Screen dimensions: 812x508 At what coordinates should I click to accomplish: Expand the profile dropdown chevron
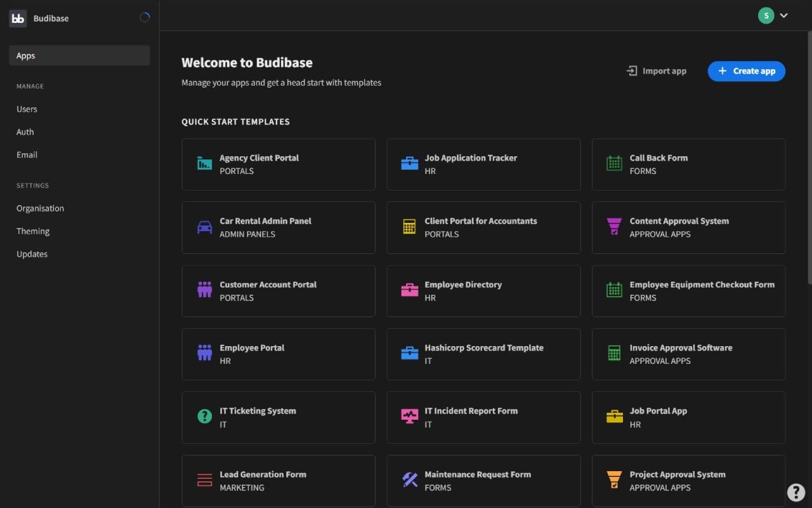pyautogui.click(x=784, y=15)
